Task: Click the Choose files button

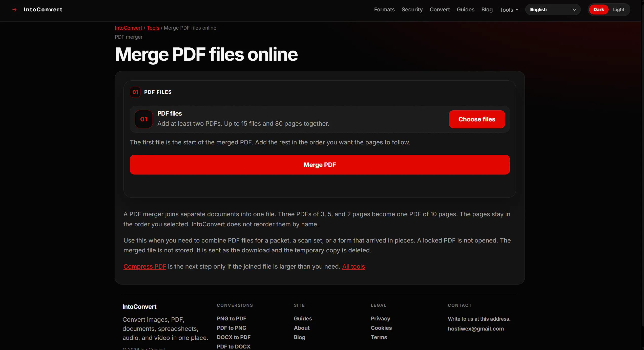Action: click(477, 119)
